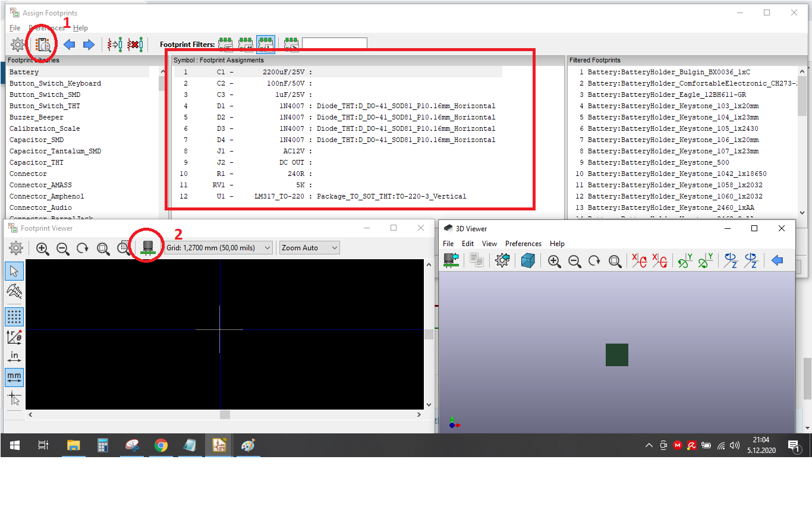The width and height of the screenshot is (812, 516).
Task: Expand the Zoom Auto dropdown
Action: (310, 248)
